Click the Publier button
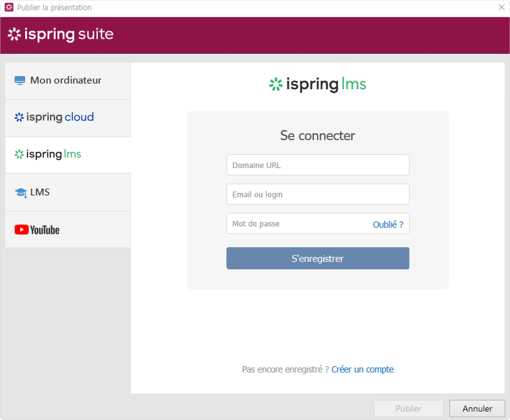510x420 pixels. (408, 409)
